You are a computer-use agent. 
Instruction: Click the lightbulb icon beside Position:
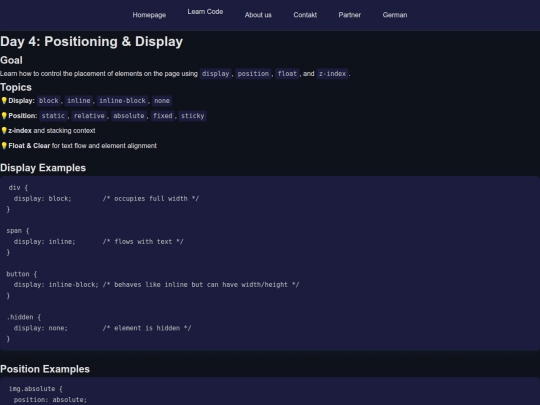(x=4, y=116)
